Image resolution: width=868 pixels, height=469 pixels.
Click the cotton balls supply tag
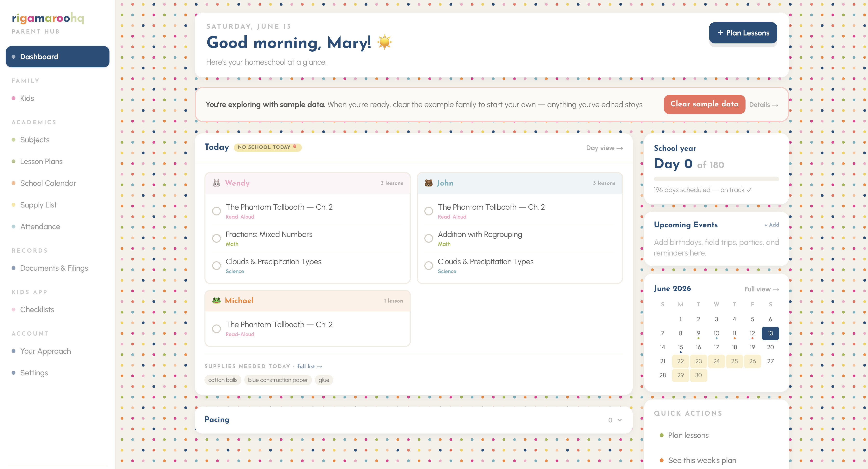tap(223, 380)
